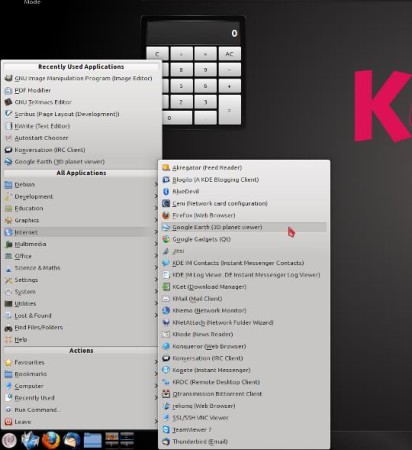Click the Konqueror web browser icon
This screenshot has width=412, height=450.
pos(166,346)
